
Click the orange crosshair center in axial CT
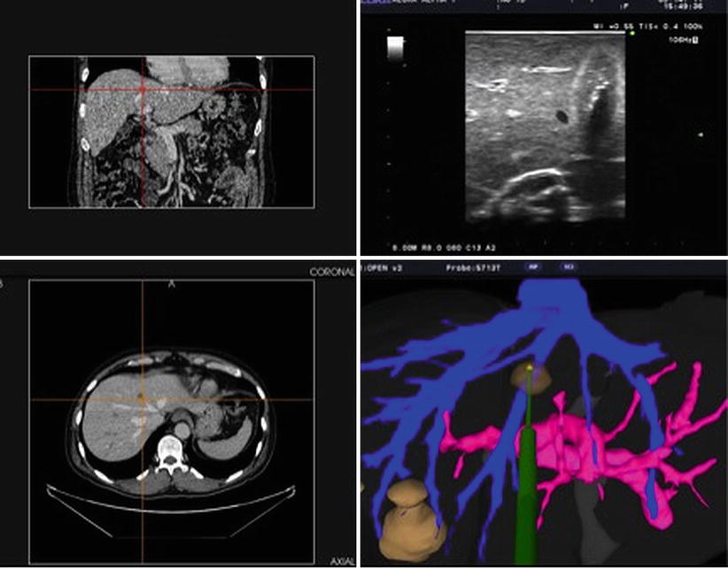pos(142,400)
